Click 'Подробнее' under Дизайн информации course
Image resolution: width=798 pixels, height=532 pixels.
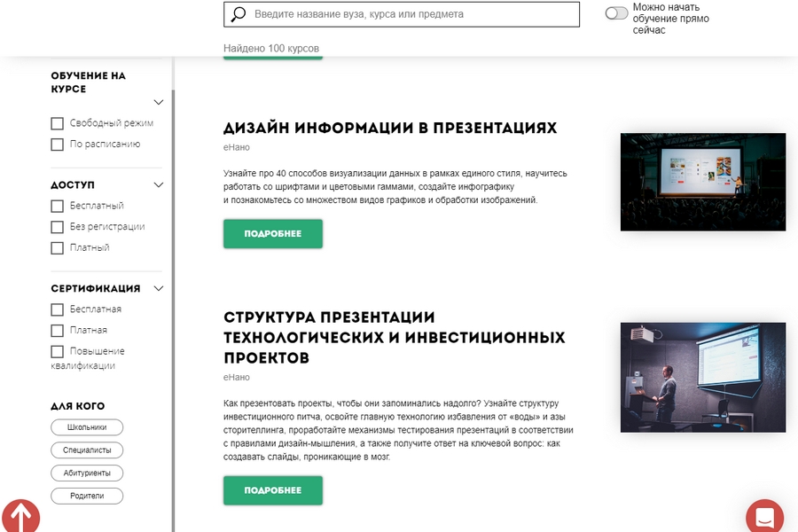tap(273, 234)
